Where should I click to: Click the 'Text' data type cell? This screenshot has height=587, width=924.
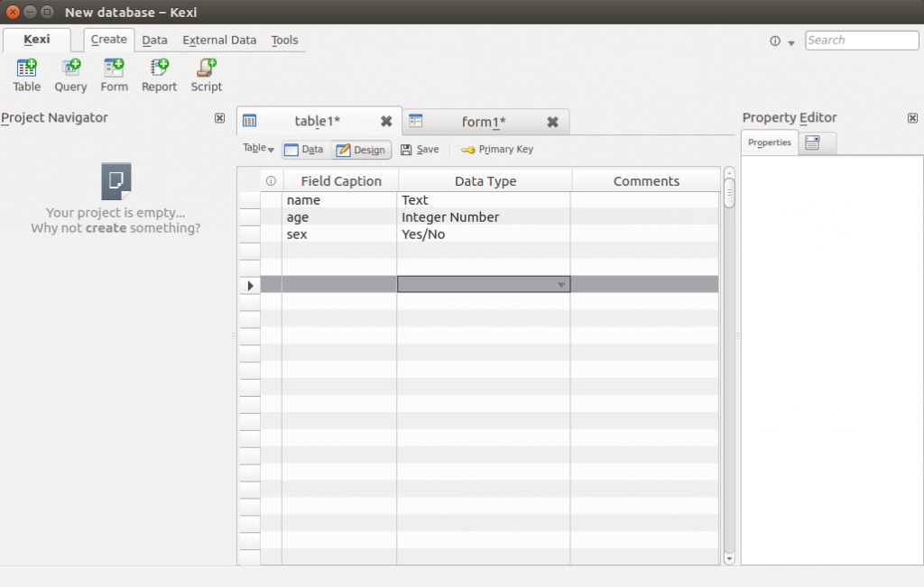click(x=484, y=200)
